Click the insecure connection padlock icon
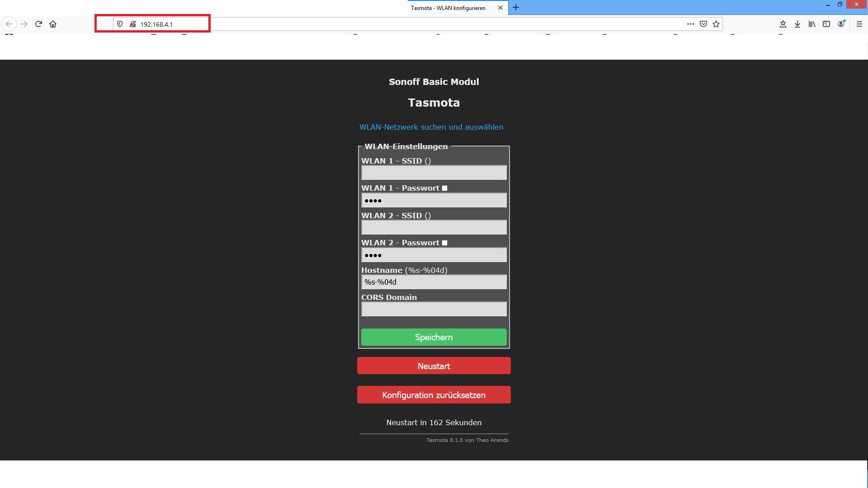868x488 pixels. [133, 24]
